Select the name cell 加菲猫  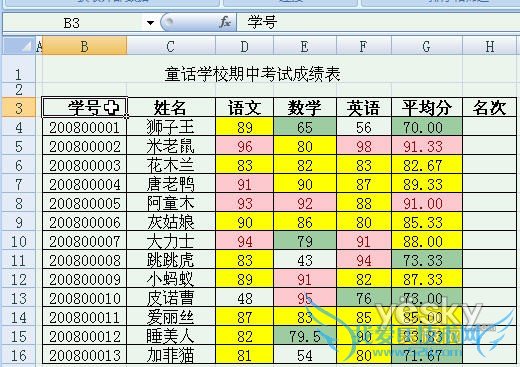tap(171, 355)
